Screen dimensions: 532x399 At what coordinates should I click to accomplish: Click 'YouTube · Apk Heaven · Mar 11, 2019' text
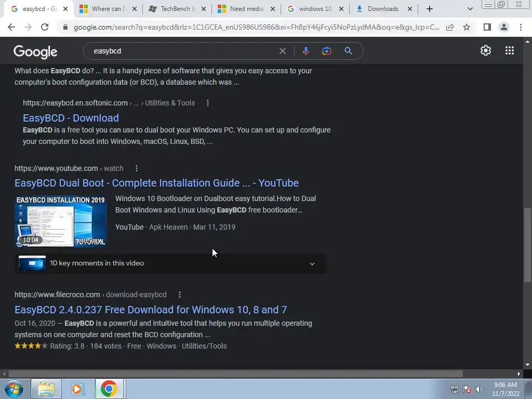click(175, 227)
